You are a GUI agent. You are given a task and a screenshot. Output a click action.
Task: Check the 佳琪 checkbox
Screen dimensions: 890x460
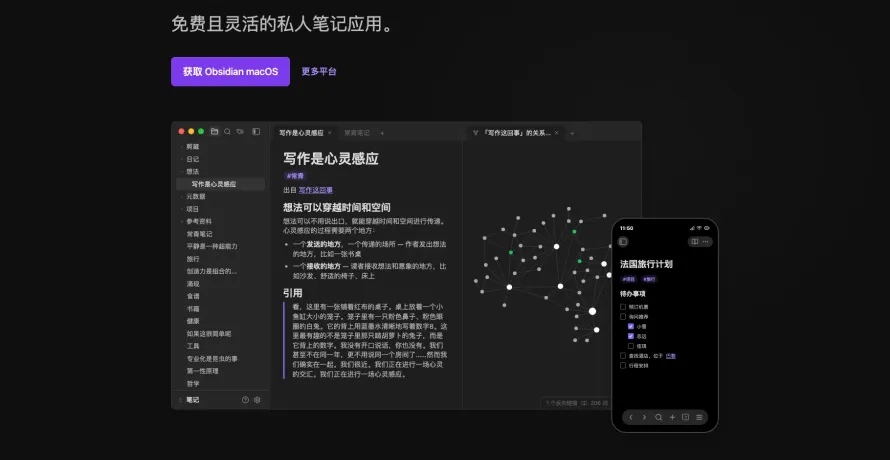pyautogui.click(x=631, y=346)
